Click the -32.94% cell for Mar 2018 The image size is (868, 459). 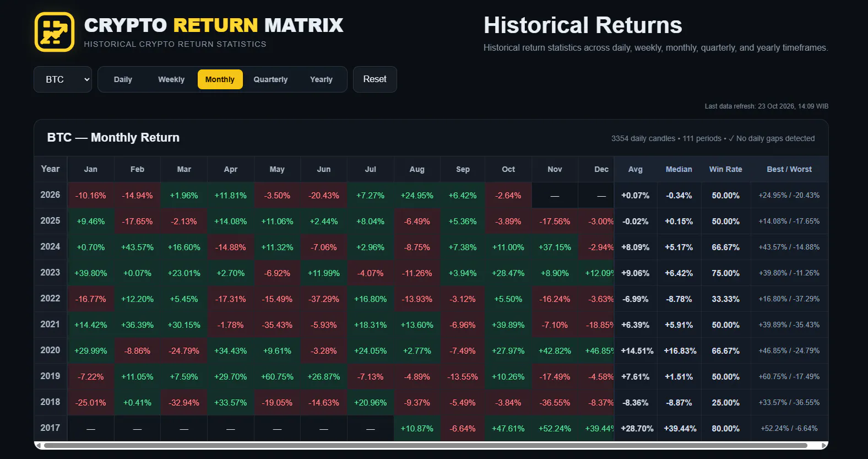click(184, 403)
